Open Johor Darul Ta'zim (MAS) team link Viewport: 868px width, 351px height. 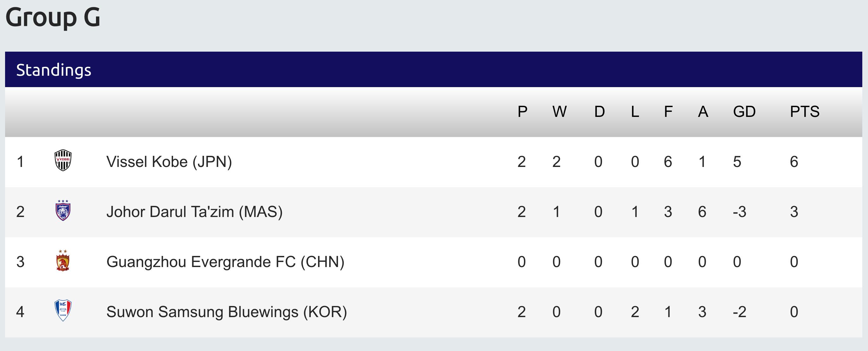pyautogui.click(x=195, y=212)
